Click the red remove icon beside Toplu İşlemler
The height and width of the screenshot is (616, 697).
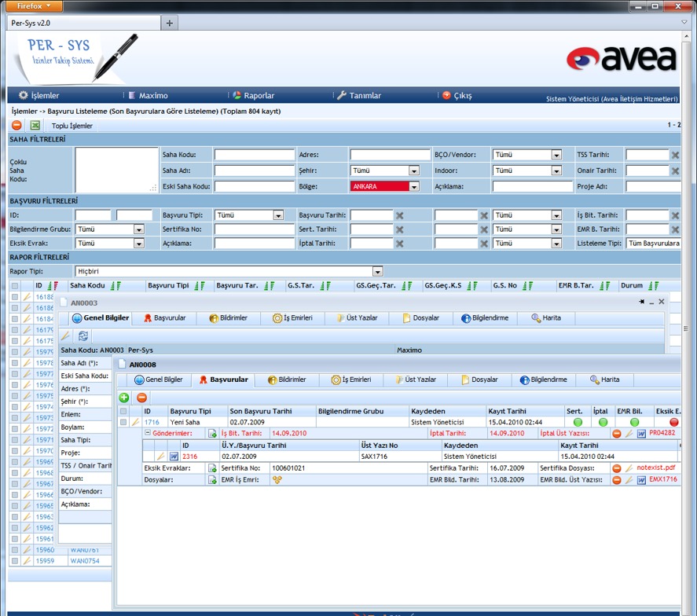click(17, 126)
